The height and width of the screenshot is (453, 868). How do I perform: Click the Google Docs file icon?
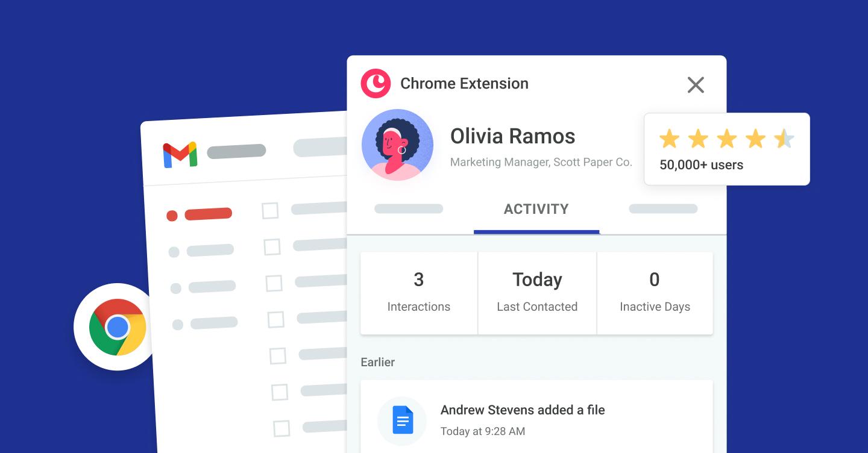tap(401, 420)
